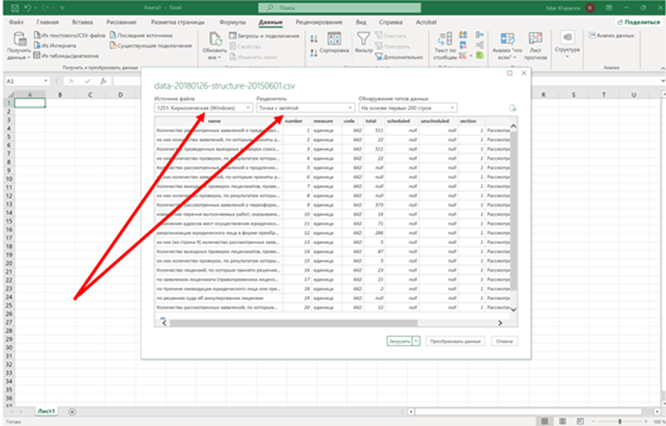Choose Из текстового/CSV-файла import option
Viewport: 666px width, 426px height.
coord(70,36)
